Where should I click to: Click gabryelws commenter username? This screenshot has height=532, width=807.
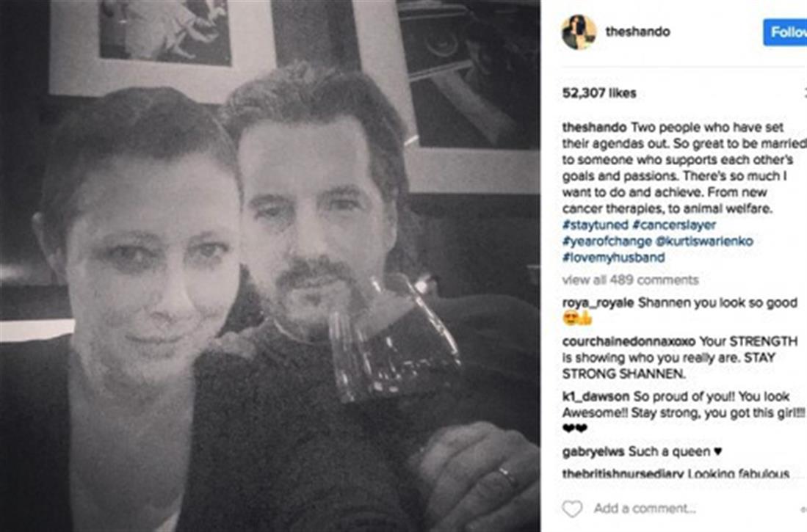593,451
